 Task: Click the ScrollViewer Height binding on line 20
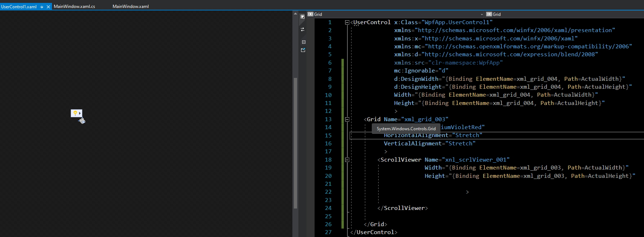click(x=530, y=176)
